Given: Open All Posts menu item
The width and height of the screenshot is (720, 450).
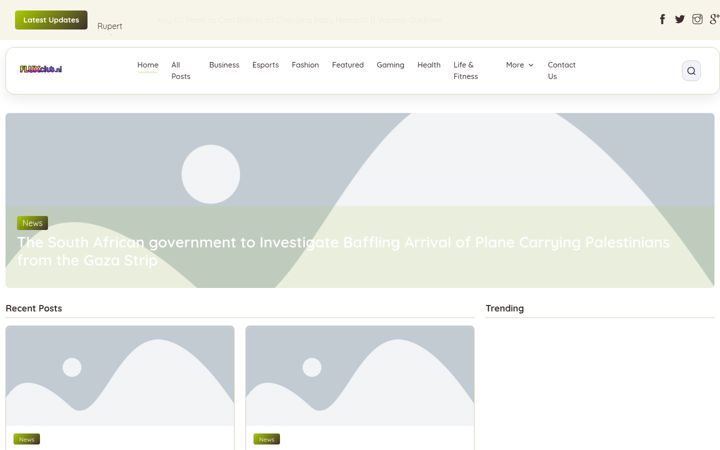Looking at the screenshot, I should tap(180, 71).
